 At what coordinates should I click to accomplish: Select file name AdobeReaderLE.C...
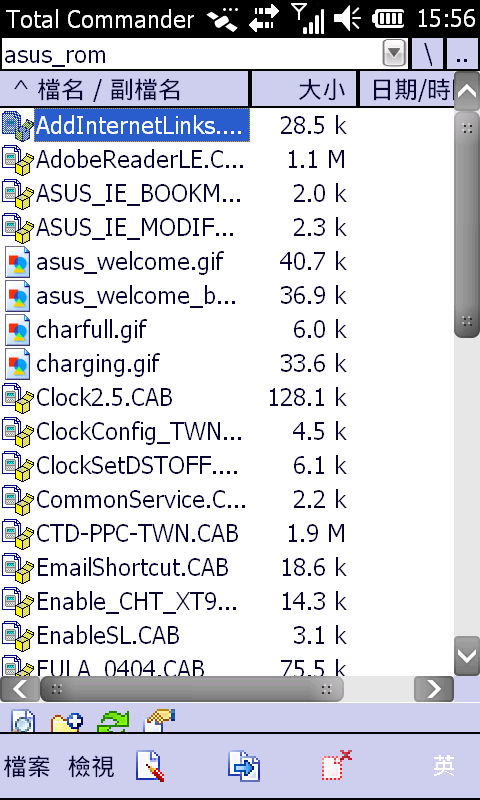click(140, 160)
